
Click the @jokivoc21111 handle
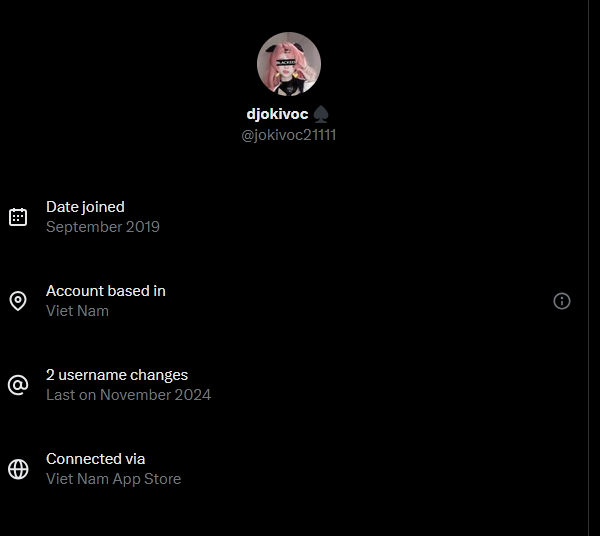click(x=289, y=135)
